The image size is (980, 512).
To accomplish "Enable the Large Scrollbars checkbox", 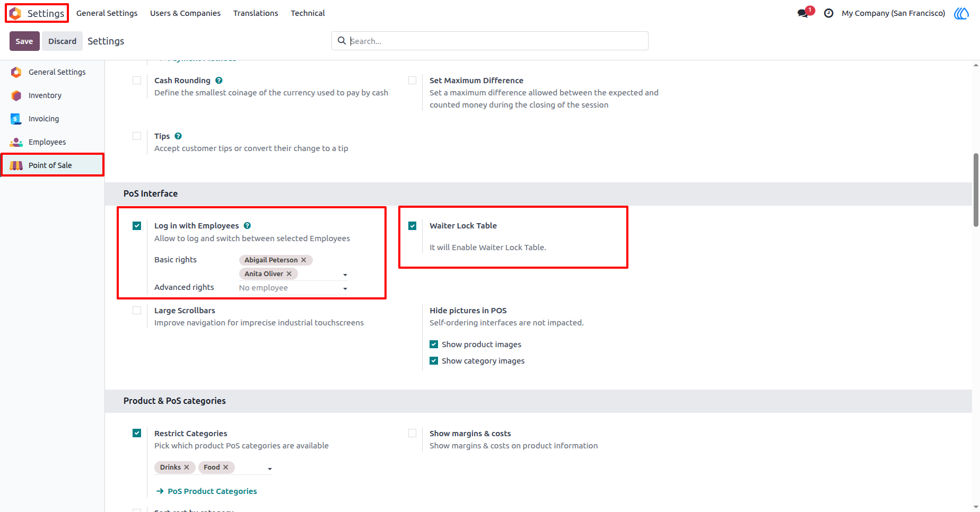I will click(x=137, y=311).
